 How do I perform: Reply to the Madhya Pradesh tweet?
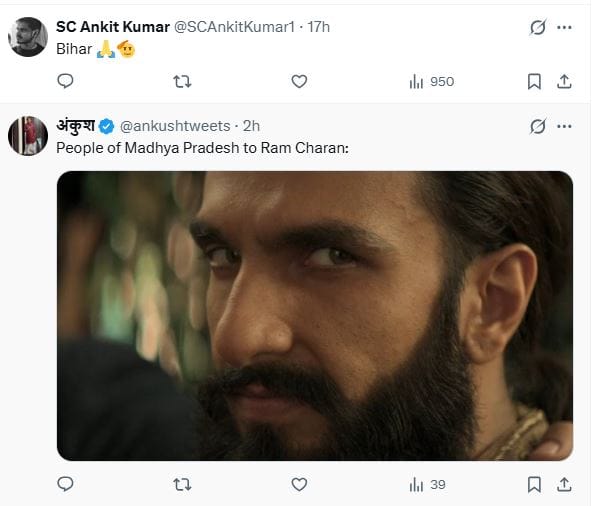click(65, 484)
